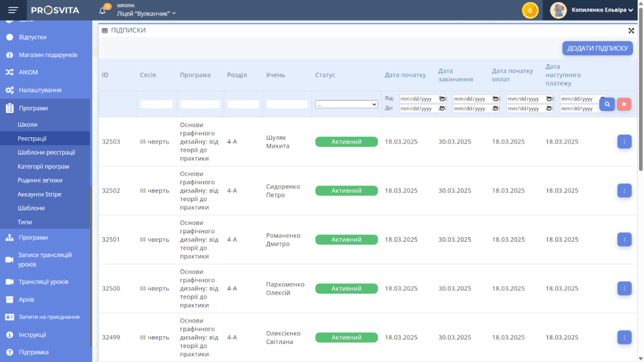Open the hamburger menu in top bar

(x=13, y=10)
